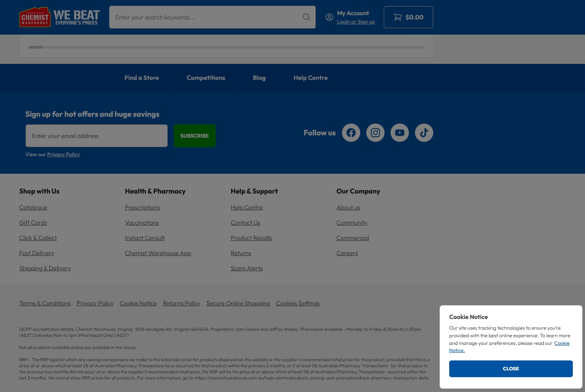This screenshot has width=585, height=392.
Task: Open the TikTok social icon
Action: click(x=424, y=133)
